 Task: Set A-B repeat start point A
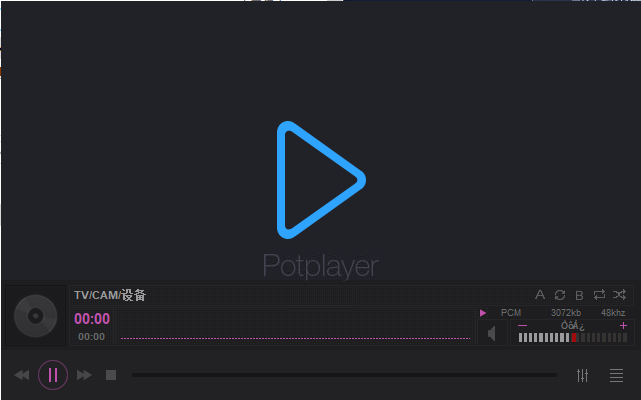tap(540, 295)
